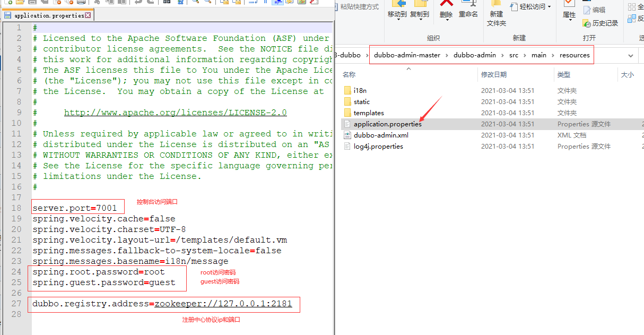Open 历史记录 history in ribbon
Viewport: 644px width, 335px height.
point(601,23)
